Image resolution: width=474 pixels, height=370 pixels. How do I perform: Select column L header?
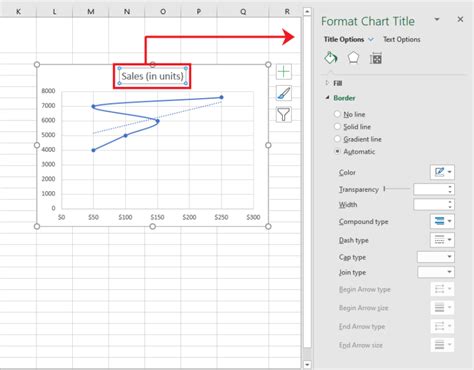point(54,12)
